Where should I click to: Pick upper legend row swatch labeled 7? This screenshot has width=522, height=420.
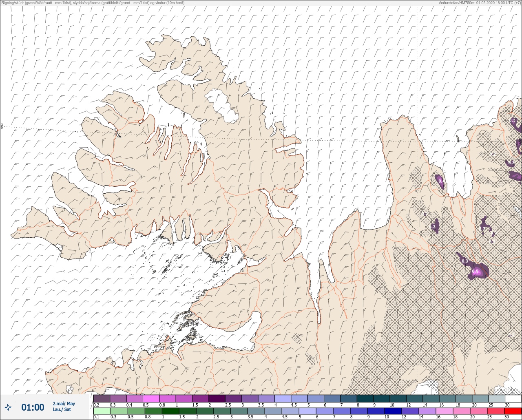click(x=349, y=398)
